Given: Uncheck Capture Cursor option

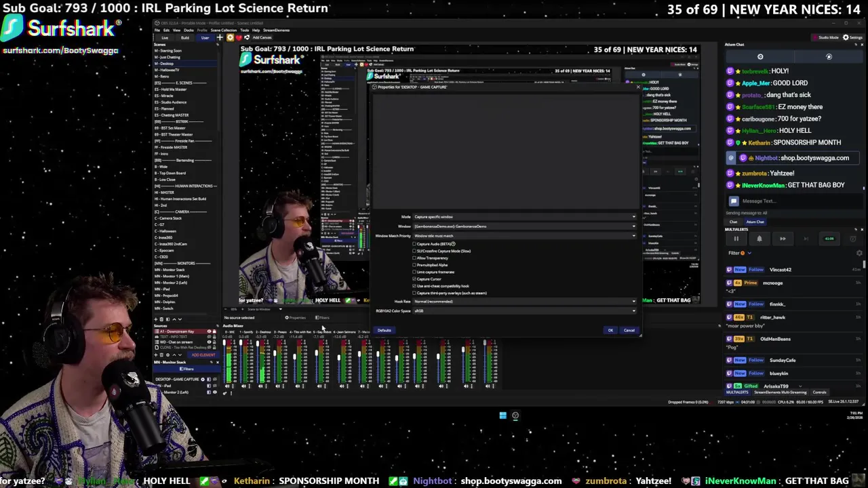Looking at the screenshot, I should click(414, 279).
